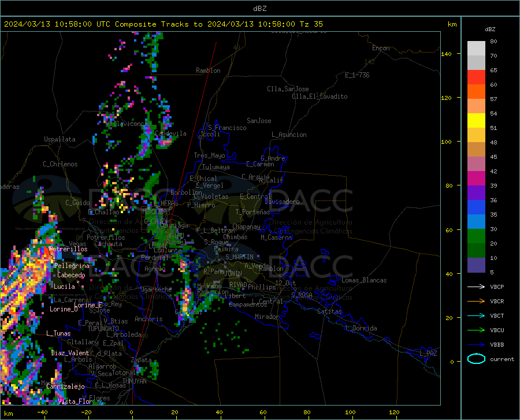Click the 'Zapata' map label
The image size is (520, 420).
142,360
